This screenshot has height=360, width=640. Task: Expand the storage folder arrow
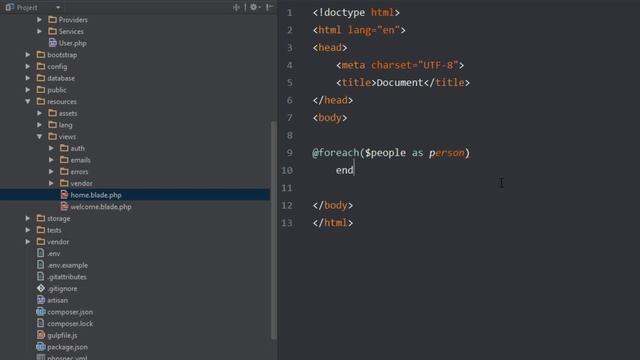[x=28, y=218]
